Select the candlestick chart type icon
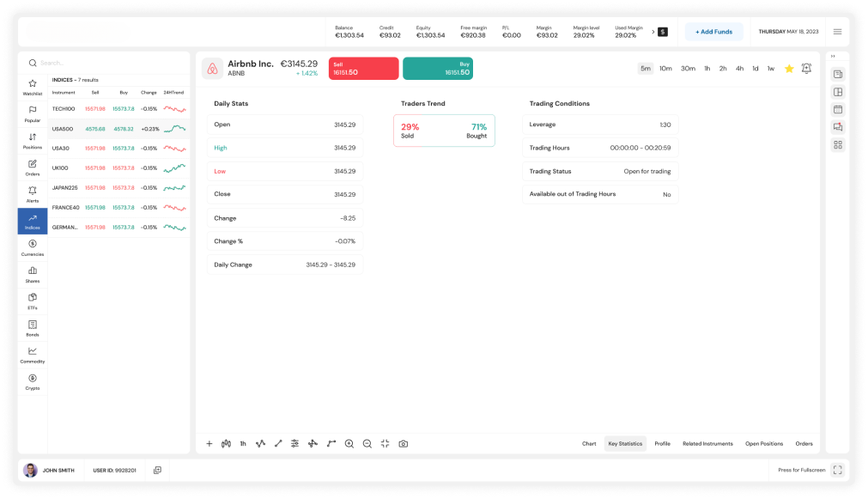The image size is (868, 499). pyautogui.click(x=226, y=444)
